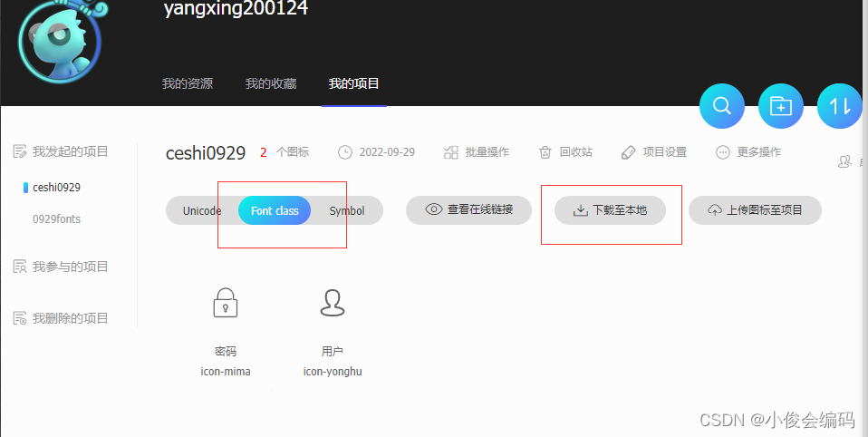Select the 用户 user icon

coord(333,303)
